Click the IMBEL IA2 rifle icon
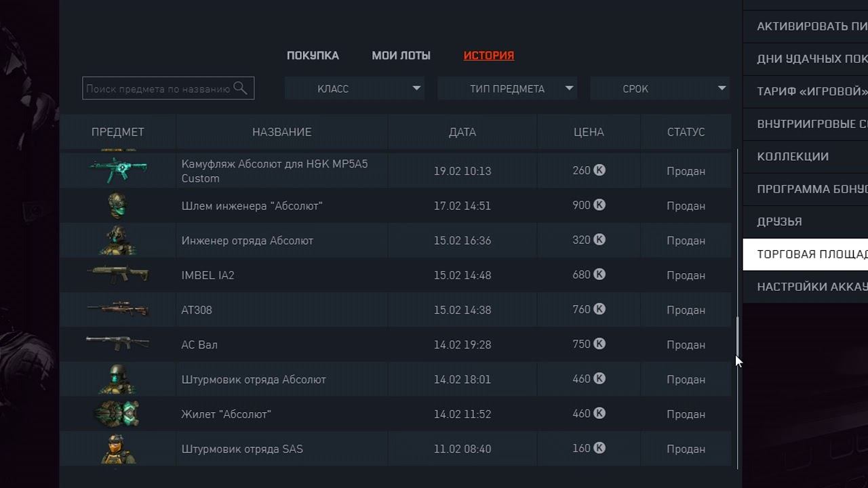 (118, 274)
